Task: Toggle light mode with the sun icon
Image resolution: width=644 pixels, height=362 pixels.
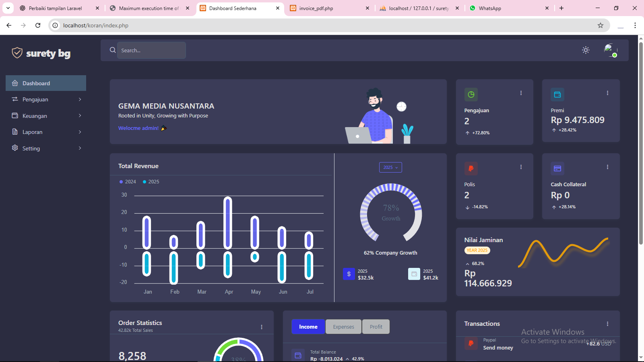Action: [x=586, y=50]
